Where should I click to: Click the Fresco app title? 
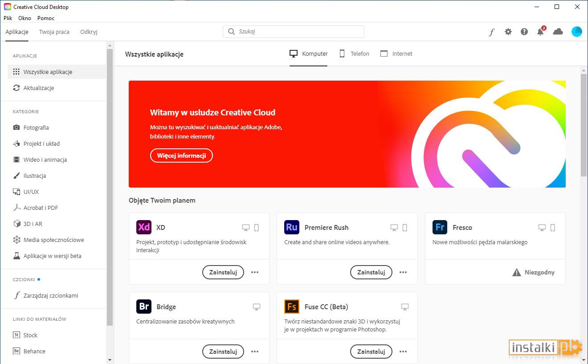click(x=462, y=227)
